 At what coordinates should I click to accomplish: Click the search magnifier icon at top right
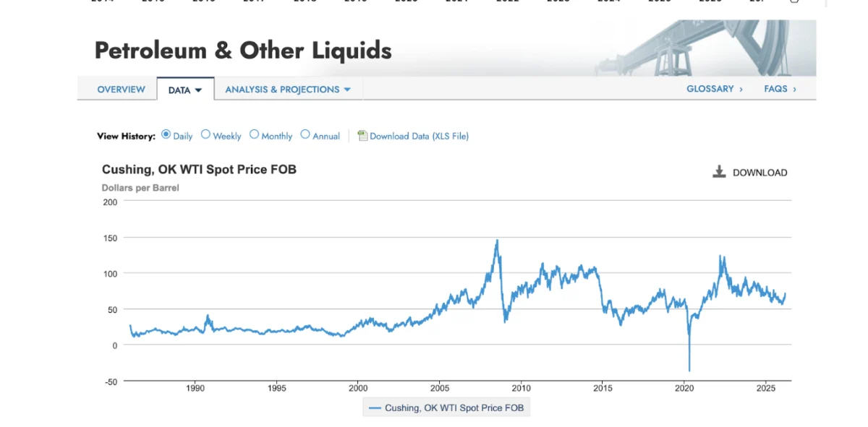point(794,1)
